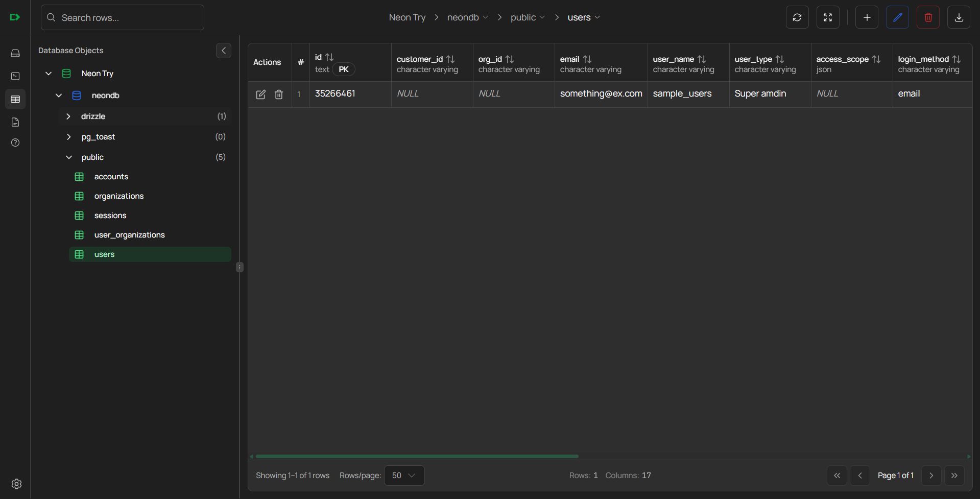Screen dimensions: 980x499
Task: Switch to the document view icon
Action: pyautogui.click(x=15, y=122)
